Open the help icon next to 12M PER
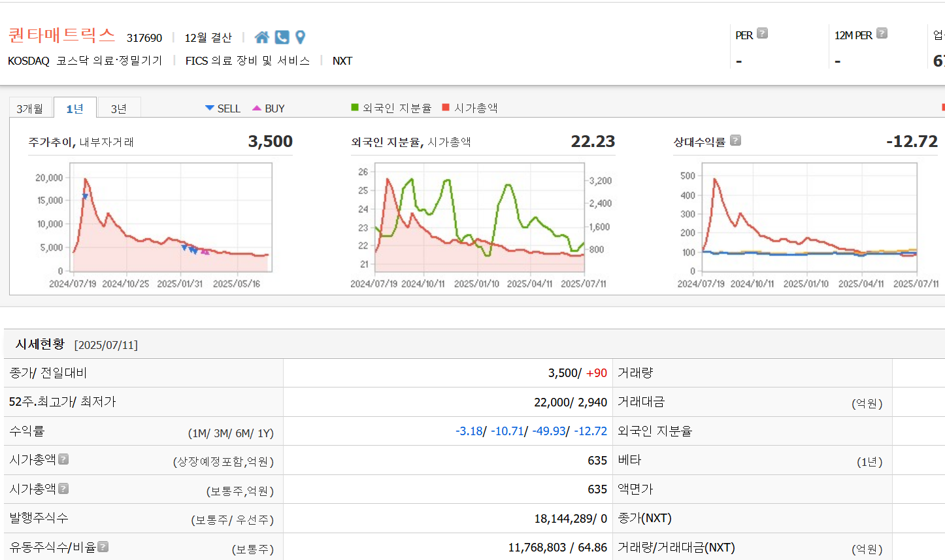This screenshot has height=560, width=945. coord(882,33)
